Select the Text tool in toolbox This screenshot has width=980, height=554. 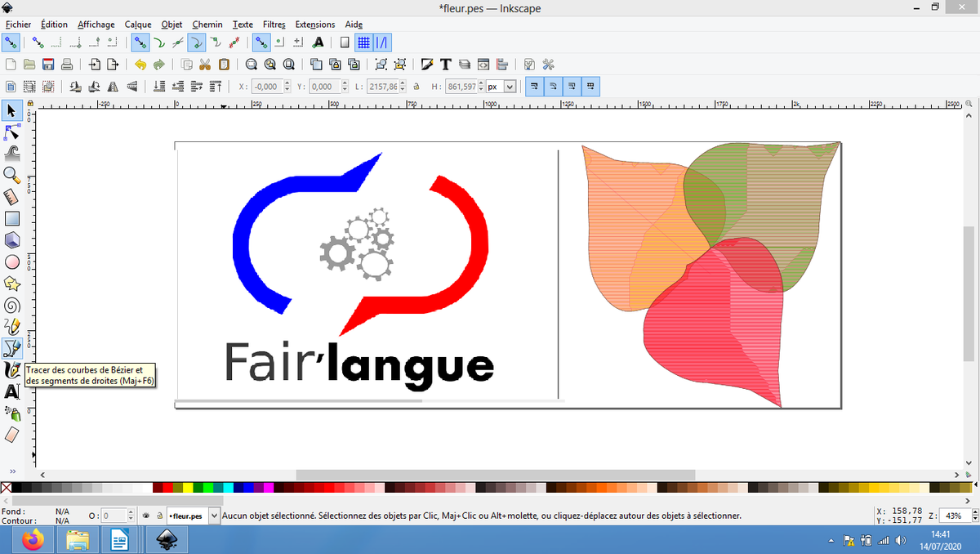[x=11, y=391]
